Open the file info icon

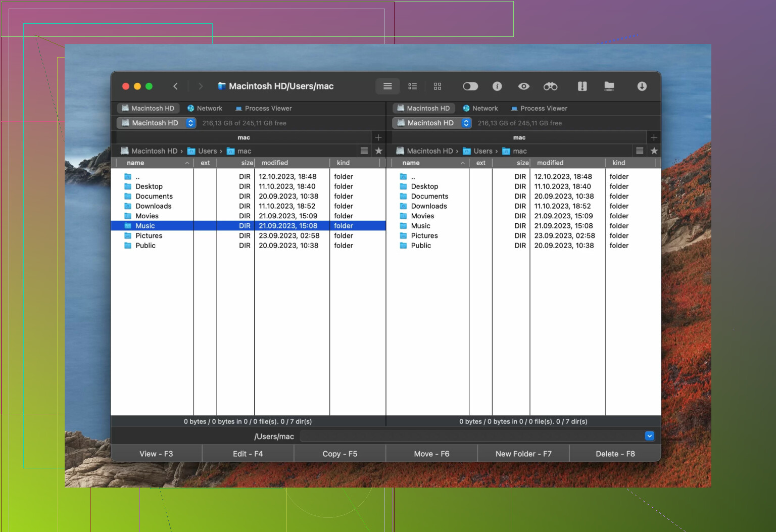tap(497, 86)
